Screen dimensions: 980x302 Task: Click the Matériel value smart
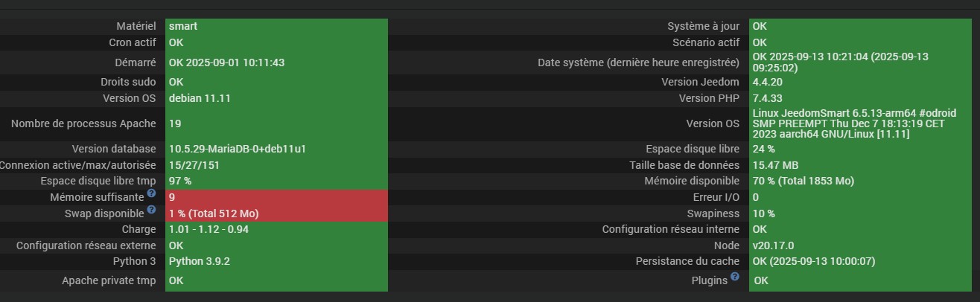click(183, 26)
